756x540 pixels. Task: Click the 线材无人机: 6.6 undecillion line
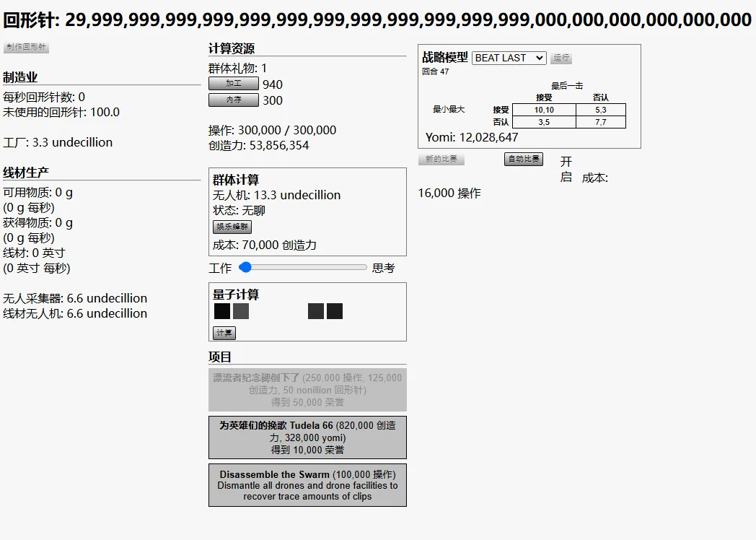click(x=75, y=313)
